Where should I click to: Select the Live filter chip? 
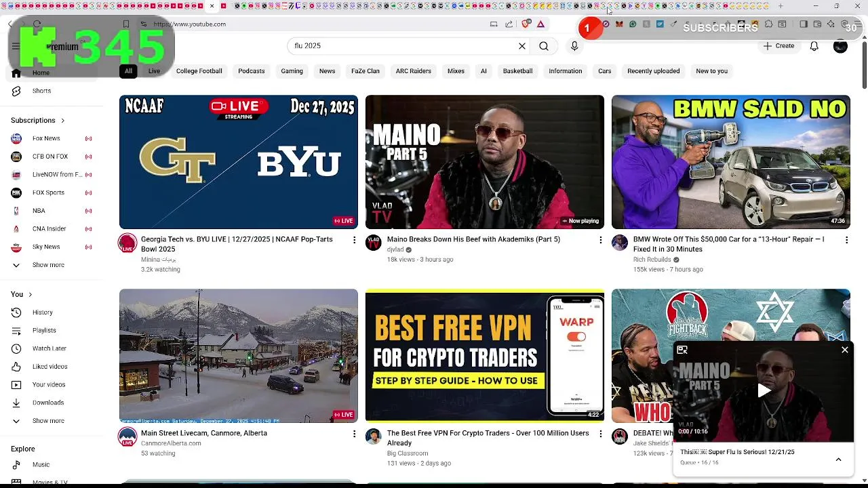tap(154, 71)
